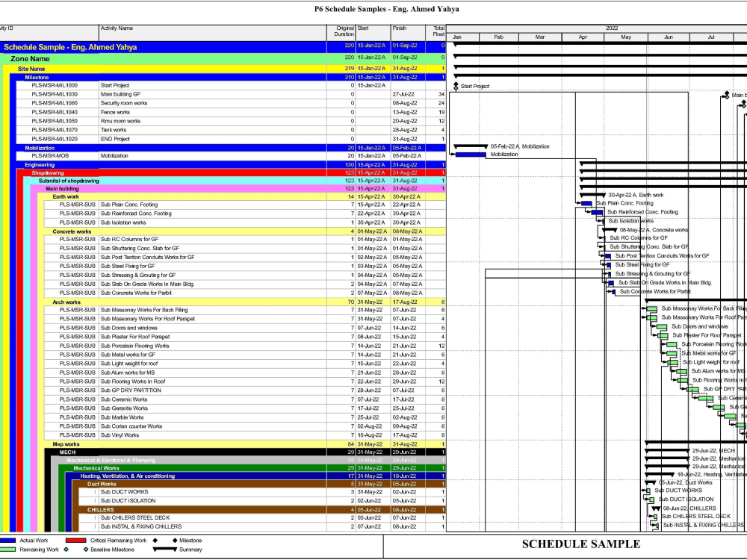Screen dimensions: 747x560
Task: Click the May header in the 2022 timeline
Action: [626, 36]
